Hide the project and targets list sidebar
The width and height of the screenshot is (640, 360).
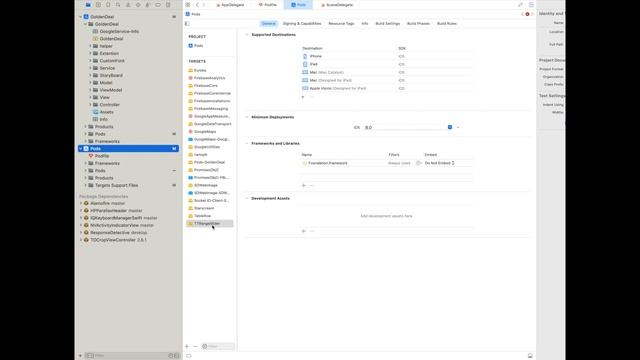point(187,24)
